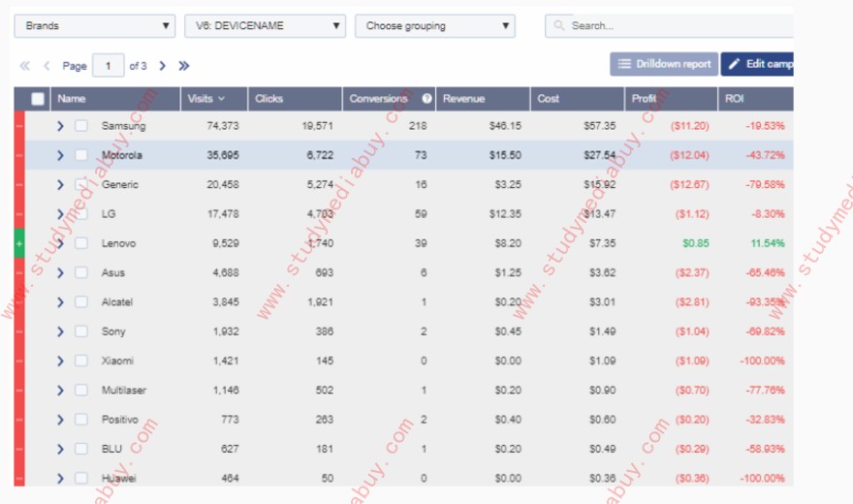Open the V6: DEVICENAME dropdown

(265, 25)
